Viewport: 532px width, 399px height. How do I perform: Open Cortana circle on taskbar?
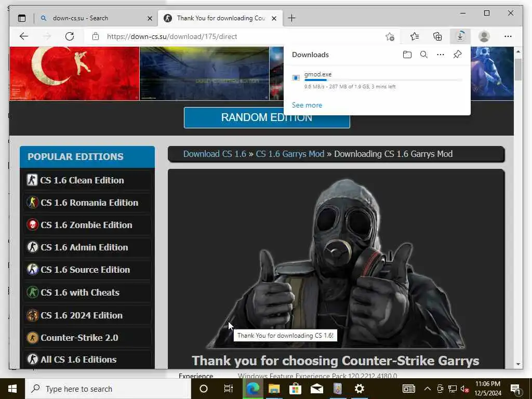tap(204, 389)
